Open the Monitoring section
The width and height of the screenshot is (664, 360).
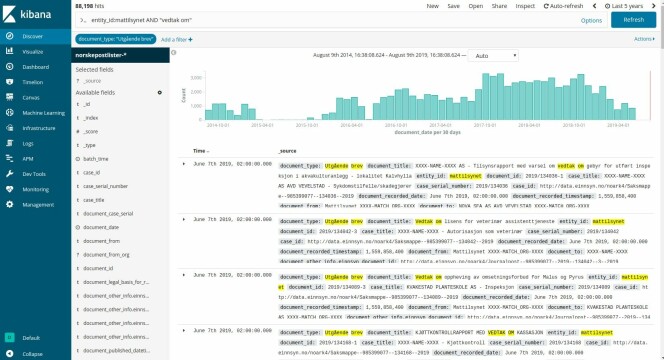pyautogui.click(x=36, y=189)
